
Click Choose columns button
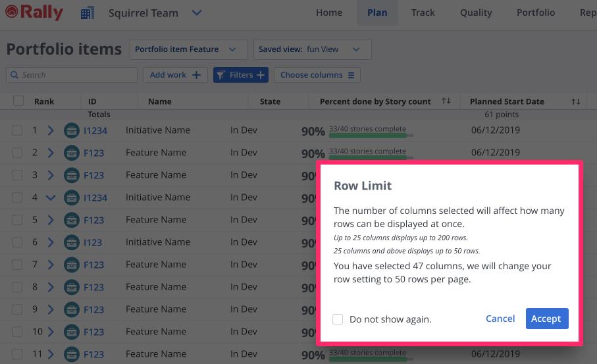(x=317, y=75)
